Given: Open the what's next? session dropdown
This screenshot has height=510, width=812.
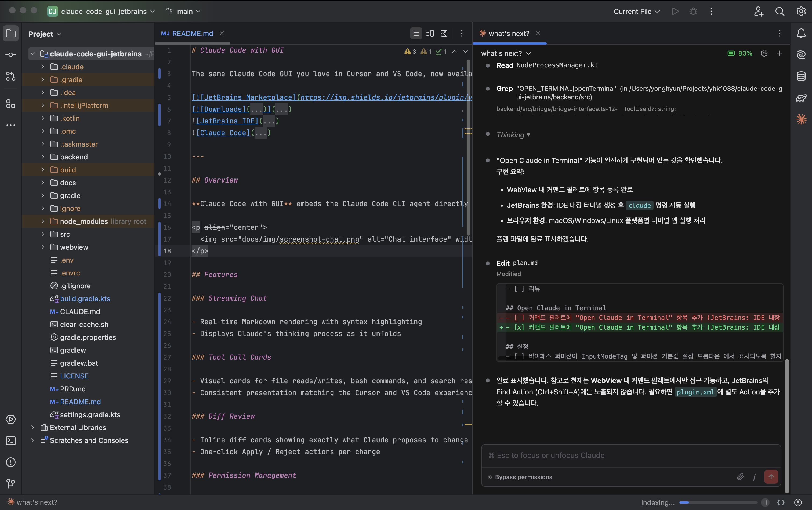Looking at the screenshot, I should [506, 53].
